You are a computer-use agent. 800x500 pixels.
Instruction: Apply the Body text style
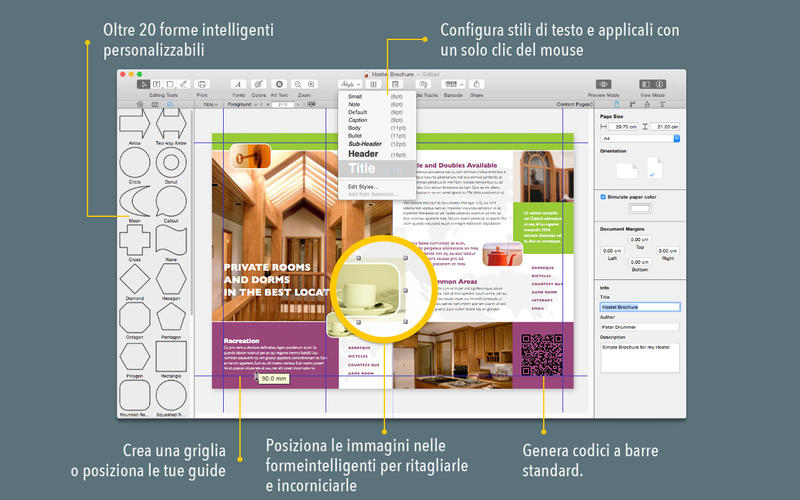[377, 128]
